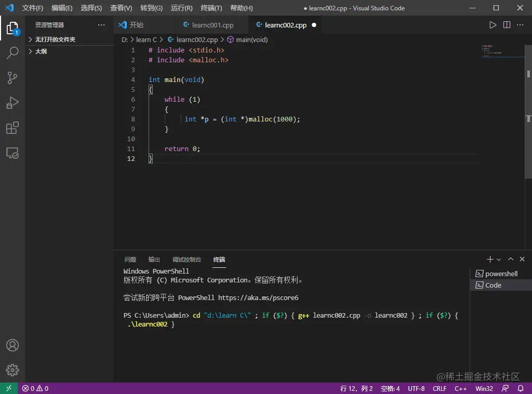Open the 选择(S) menu
The width and height of the screenshot is (532, 394).
pyautogui.click(x=91, y=8)
